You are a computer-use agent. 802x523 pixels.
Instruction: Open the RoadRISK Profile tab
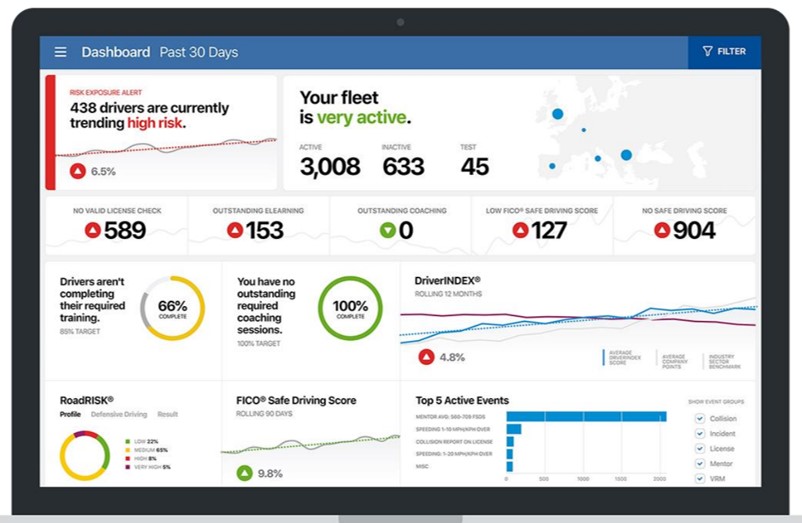pyautogui.click(x=70, y=414)
